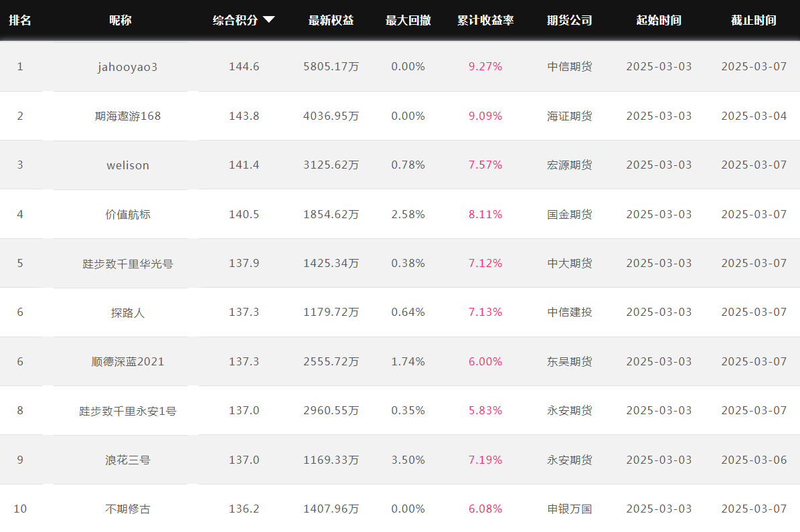Click the 截止时间 column header
The image size is (800, 532).
click(x=754, y=20)
